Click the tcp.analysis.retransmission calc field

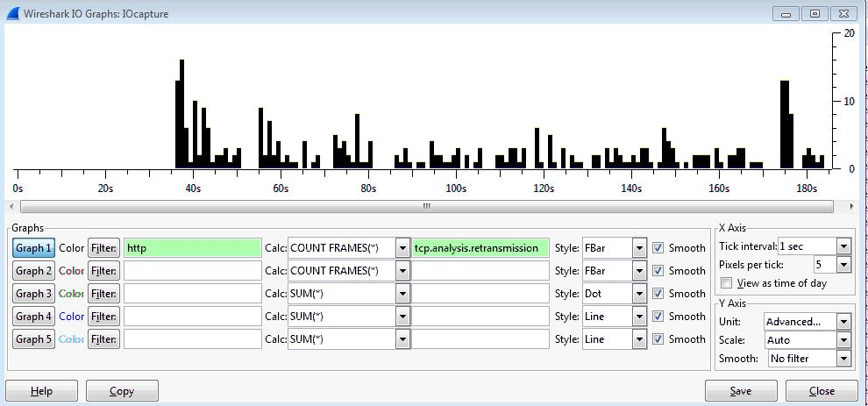[x=480, y=248]
